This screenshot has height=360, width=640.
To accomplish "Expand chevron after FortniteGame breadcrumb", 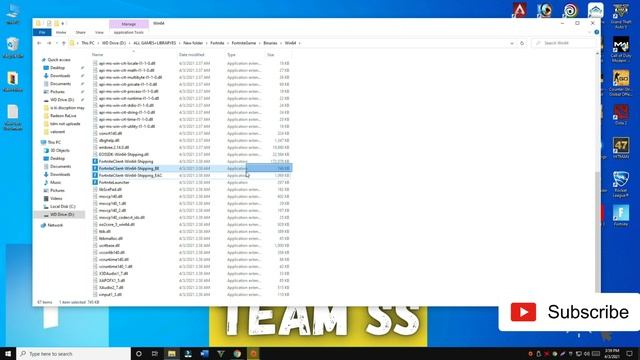I will point(260,43).
